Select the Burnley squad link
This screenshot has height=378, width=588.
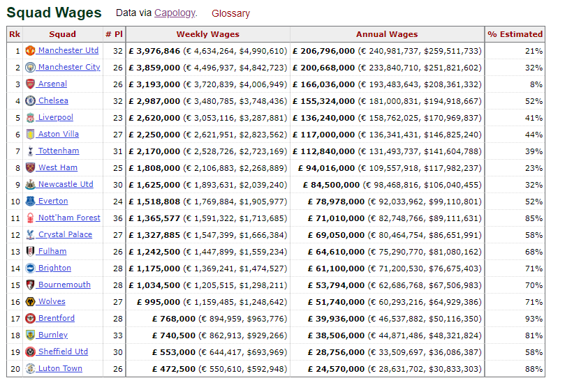[x=53, y=335]
